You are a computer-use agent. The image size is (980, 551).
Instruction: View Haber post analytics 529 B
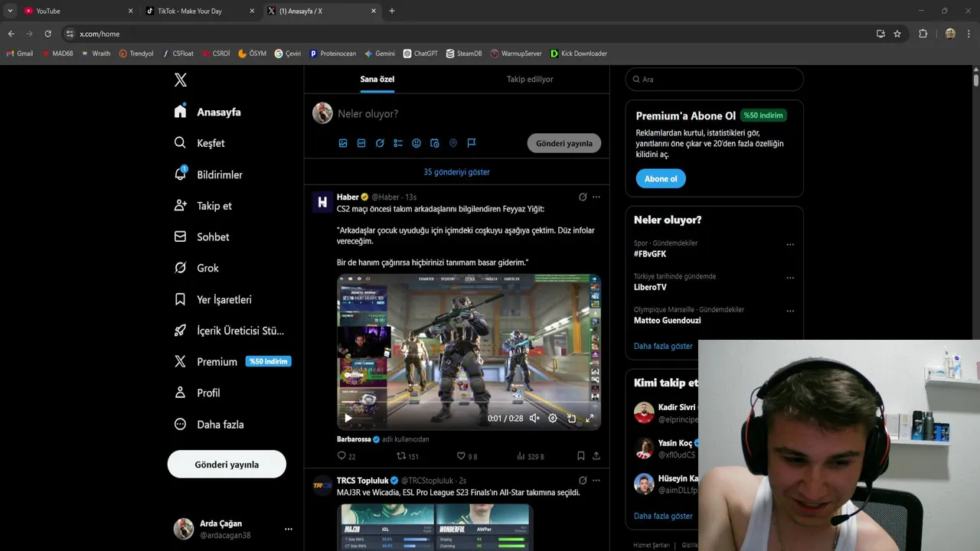[x=530, y=456]
